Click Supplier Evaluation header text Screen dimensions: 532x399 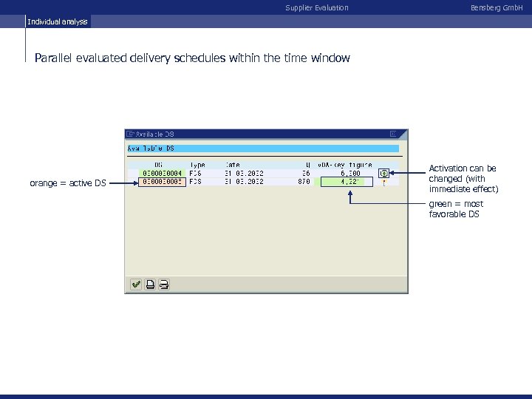[x=317, y=8]
